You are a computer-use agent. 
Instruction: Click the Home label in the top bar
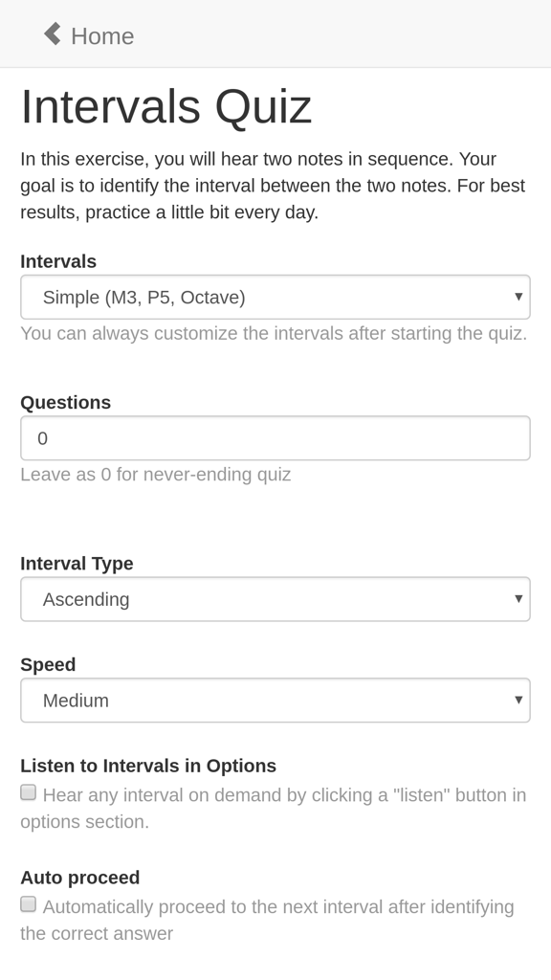coord(102,36)
